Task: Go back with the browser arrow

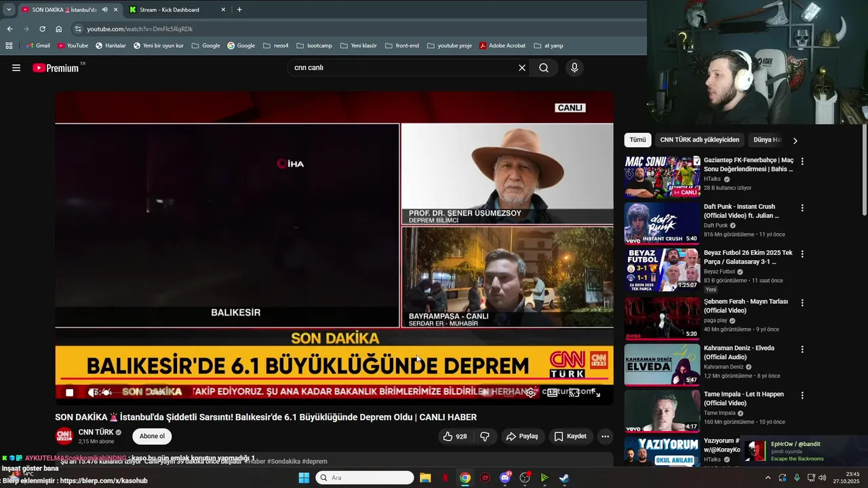Action: [9, 29]
